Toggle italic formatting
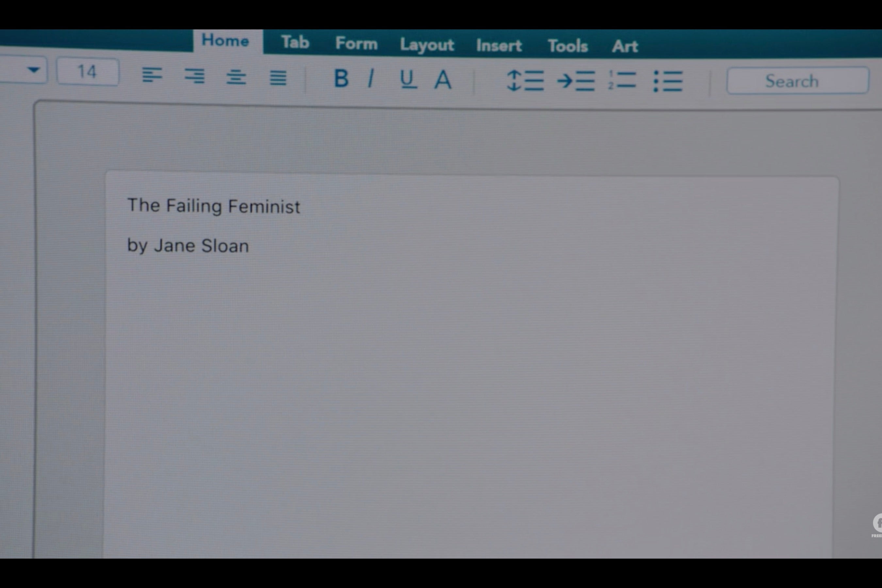 point(371,78)
